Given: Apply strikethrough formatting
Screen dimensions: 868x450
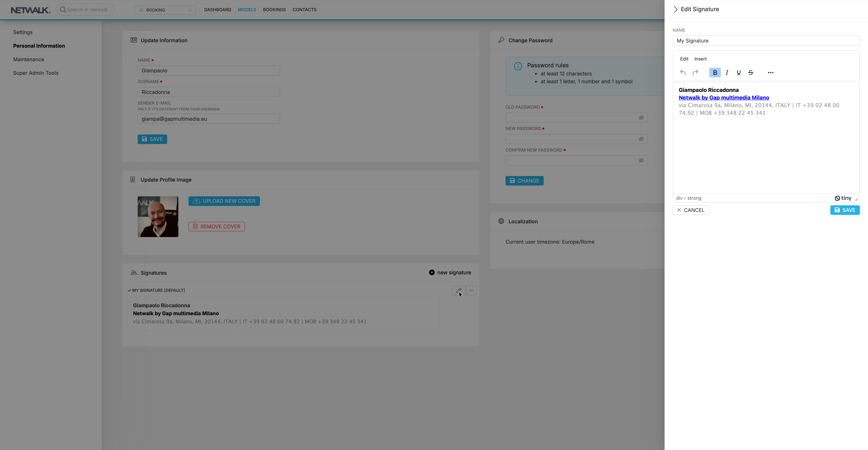Looking at the screenshot, I should tap(750, 72).
